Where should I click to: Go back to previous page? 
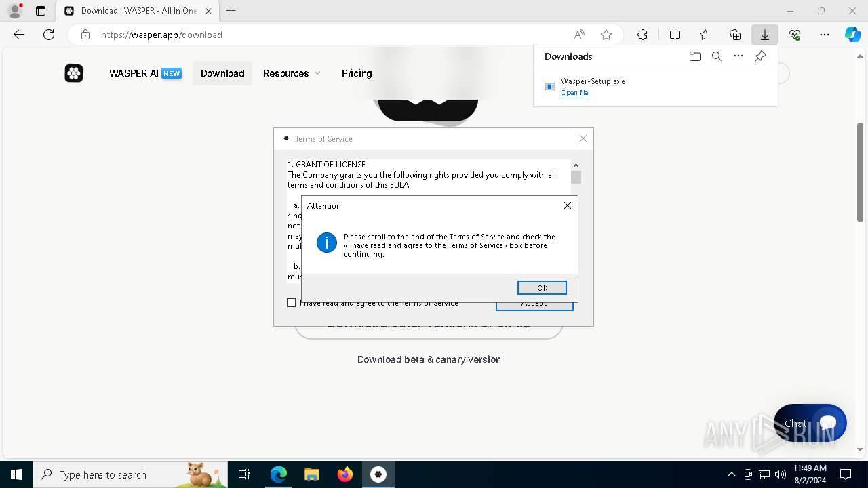(19, 35)
